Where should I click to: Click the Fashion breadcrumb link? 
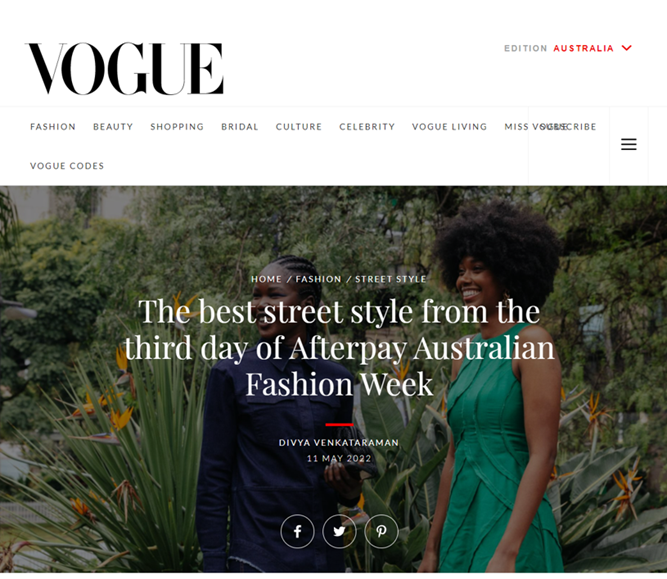(318, 279)
